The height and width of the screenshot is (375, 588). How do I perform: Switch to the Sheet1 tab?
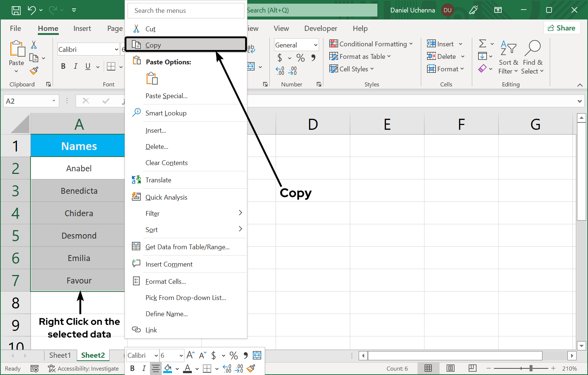point(60,355)
